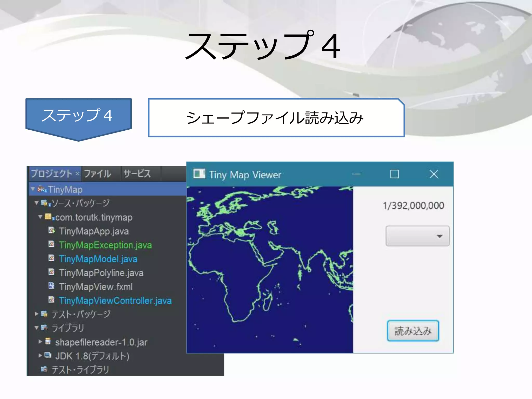
Task: Click the TinyMapViewController.java file icon
Action: click(x=51, y=300)
